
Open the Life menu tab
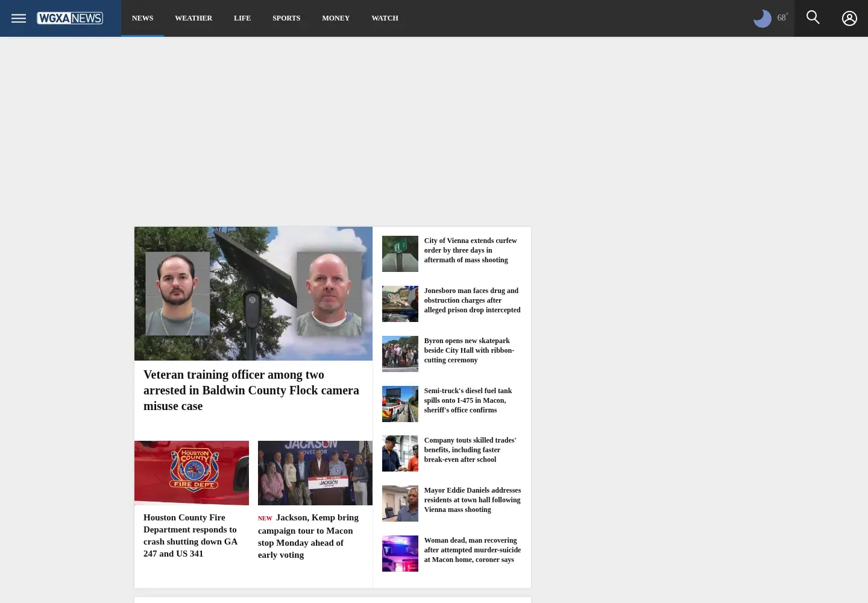(x=242, y=18)
